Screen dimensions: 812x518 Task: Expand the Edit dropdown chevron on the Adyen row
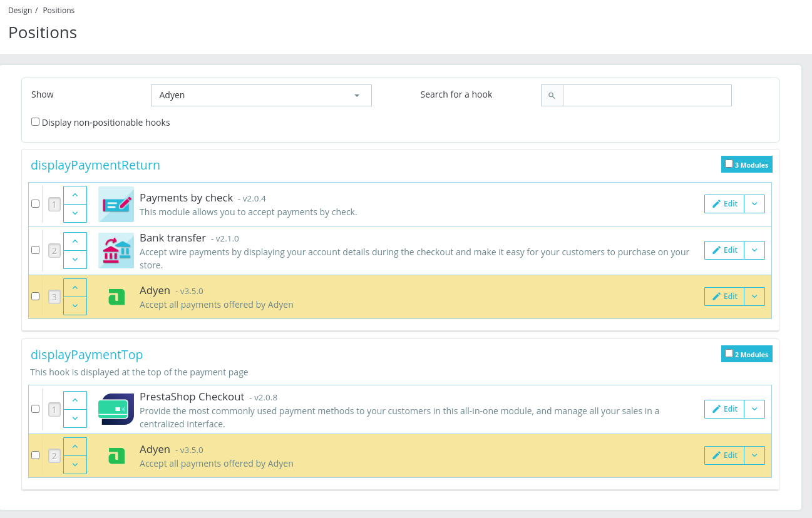point(754,296)
